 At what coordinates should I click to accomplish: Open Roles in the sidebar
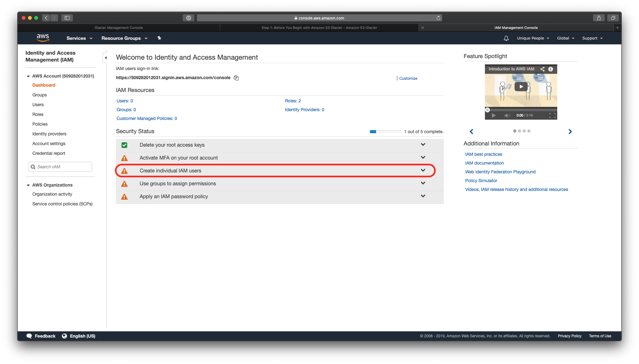[38, 114]
